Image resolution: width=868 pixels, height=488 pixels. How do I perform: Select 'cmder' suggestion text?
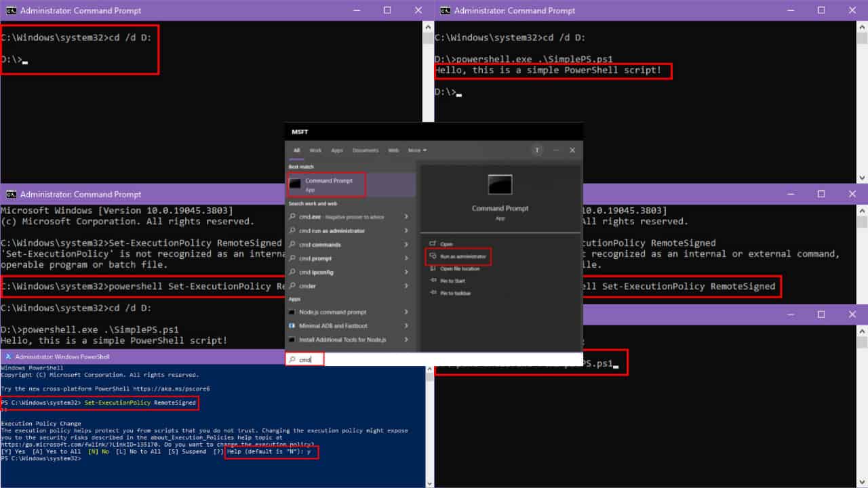pyautogui.click(x=307, y=286)
